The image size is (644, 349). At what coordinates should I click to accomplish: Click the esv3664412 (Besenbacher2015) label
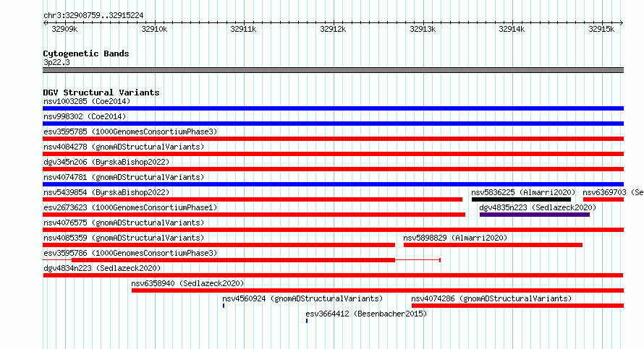click(x=366, y=314)
